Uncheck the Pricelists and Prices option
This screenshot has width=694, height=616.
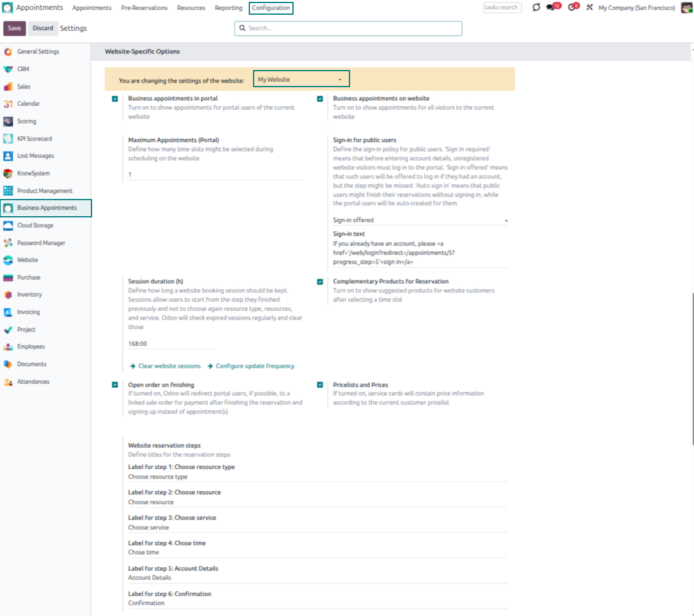(x=320, y=385)
